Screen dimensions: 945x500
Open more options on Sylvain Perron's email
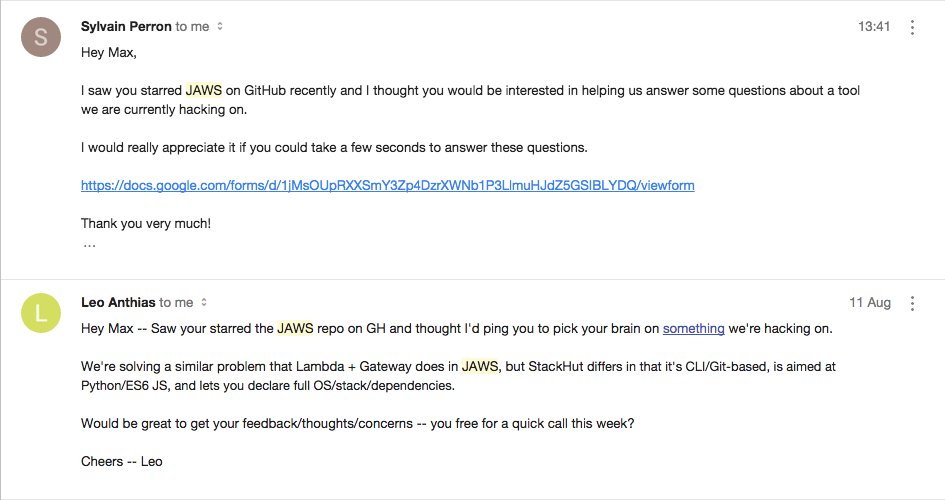pos(912,27)
